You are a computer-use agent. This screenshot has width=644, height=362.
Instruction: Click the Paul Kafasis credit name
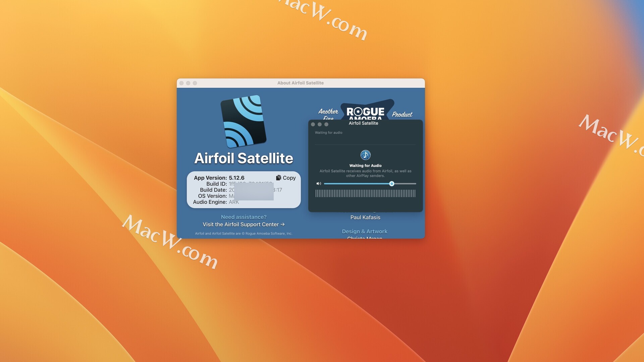365,218
